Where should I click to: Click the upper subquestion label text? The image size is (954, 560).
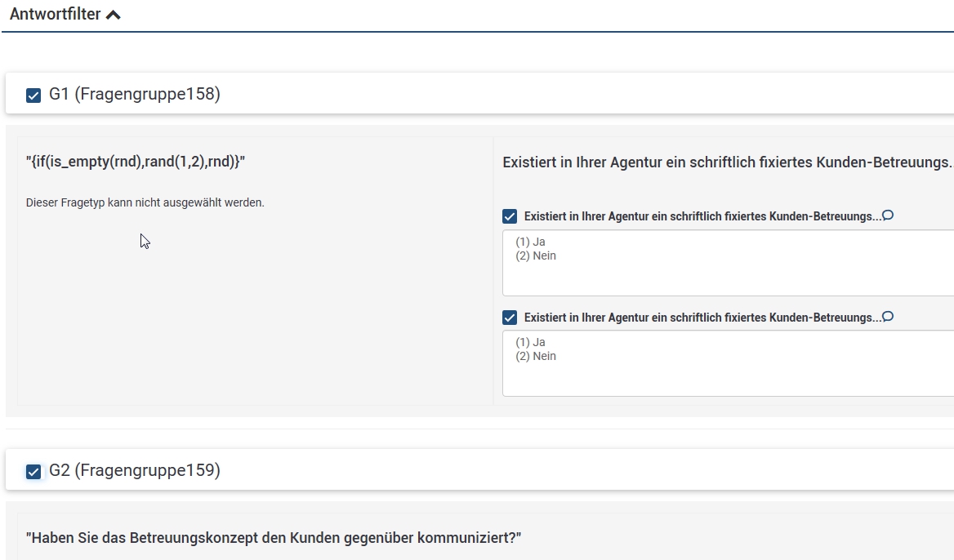coord(702,216)
